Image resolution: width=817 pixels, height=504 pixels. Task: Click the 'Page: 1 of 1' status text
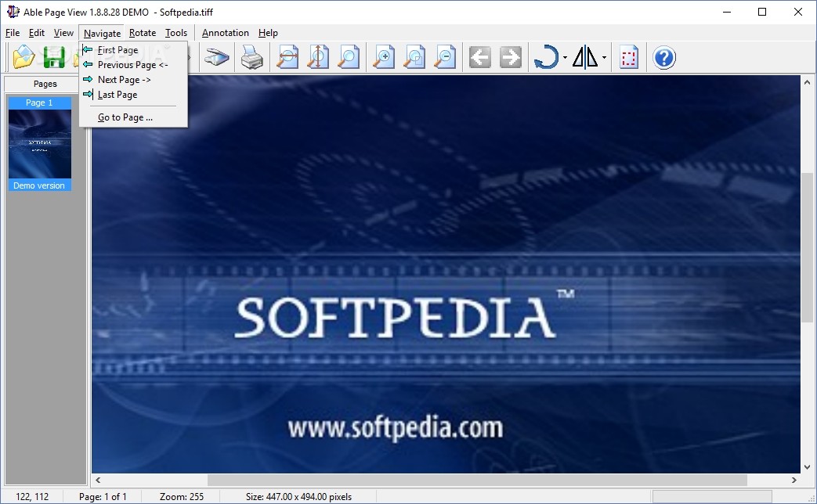coord(103,497)
